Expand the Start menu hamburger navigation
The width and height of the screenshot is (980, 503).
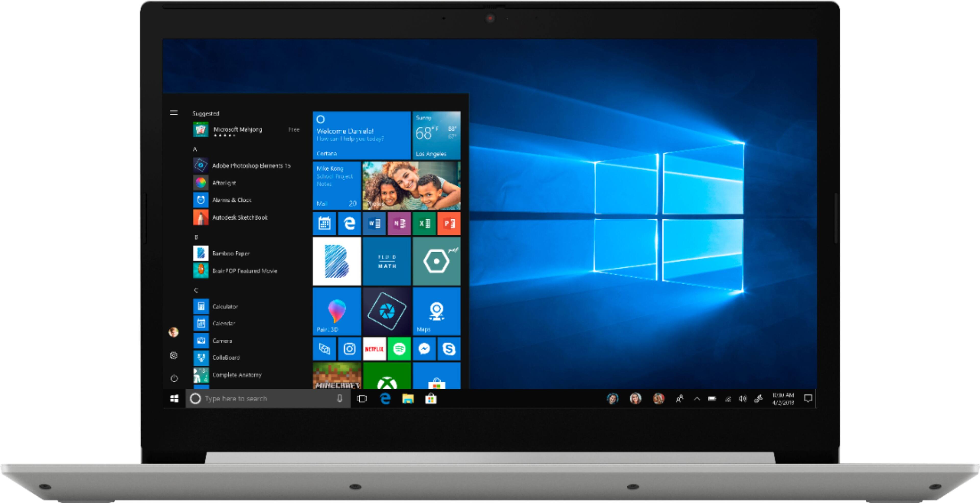174,113
